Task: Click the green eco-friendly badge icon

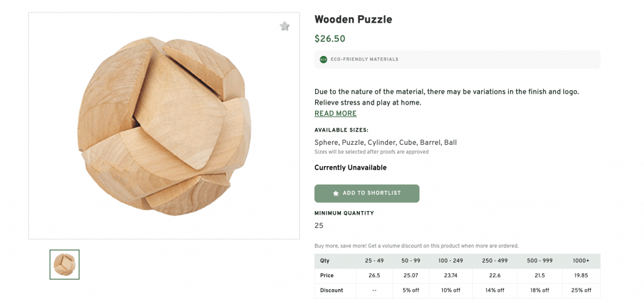Action: [x=323, y=59]
